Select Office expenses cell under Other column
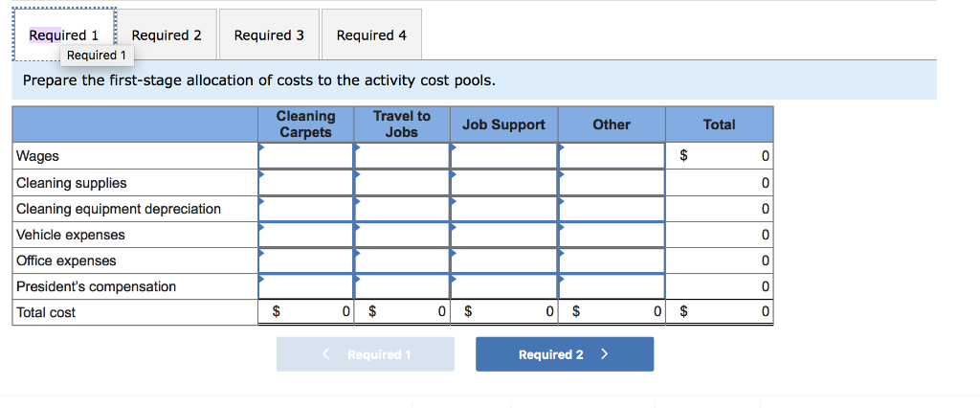 point(612,260)
